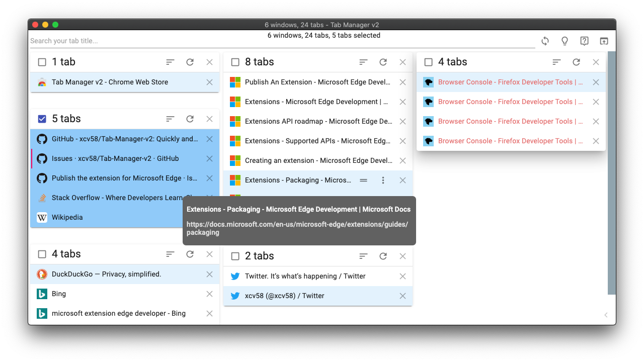Reload all tabs in 5 tabs window
The image size is (644, 362).
(x=190, y=119)
